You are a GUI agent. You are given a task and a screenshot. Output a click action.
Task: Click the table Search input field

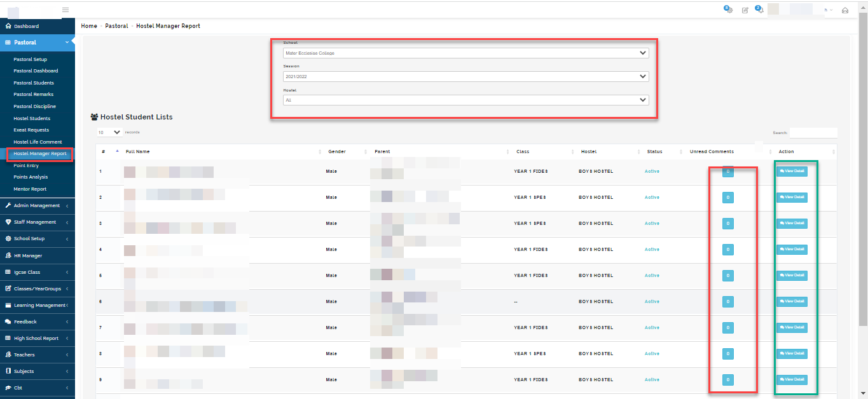coord(813,133)
